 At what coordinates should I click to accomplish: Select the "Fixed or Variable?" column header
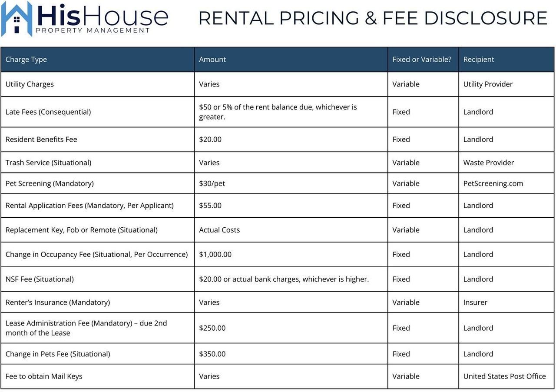422,60
